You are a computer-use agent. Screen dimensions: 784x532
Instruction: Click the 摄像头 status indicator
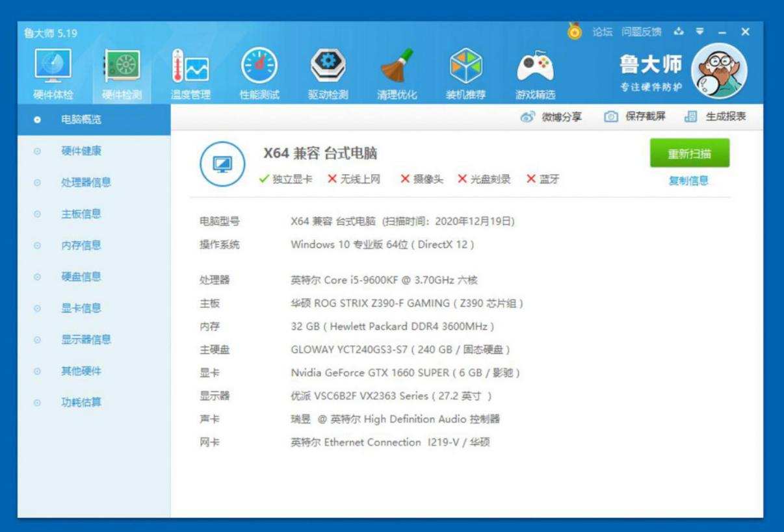pyautogui.click(x=422, y=179)
